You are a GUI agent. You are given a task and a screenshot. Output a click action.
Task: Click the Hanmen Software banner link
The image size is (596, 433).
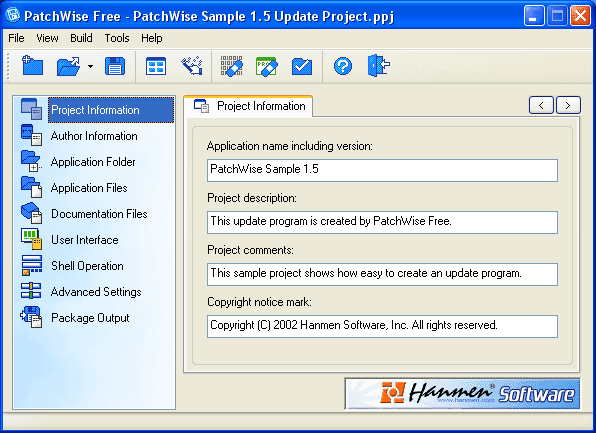463,393
